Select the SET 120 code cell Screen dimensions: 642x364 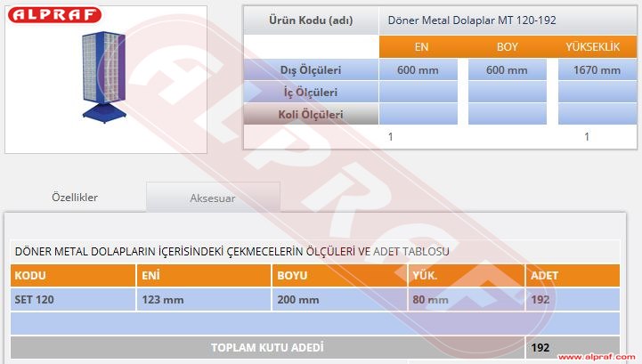point(73,300)
